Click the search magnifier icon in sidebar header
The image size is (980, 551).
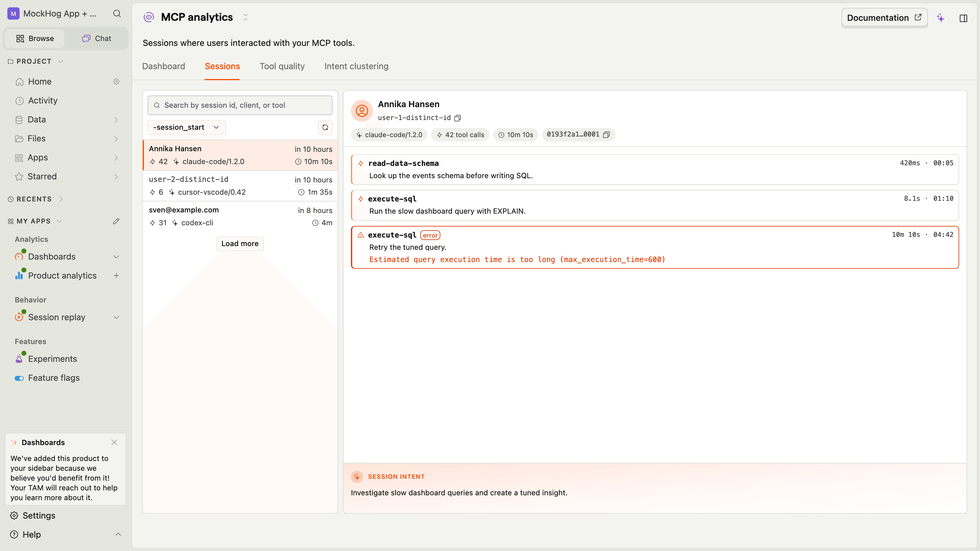117,14
